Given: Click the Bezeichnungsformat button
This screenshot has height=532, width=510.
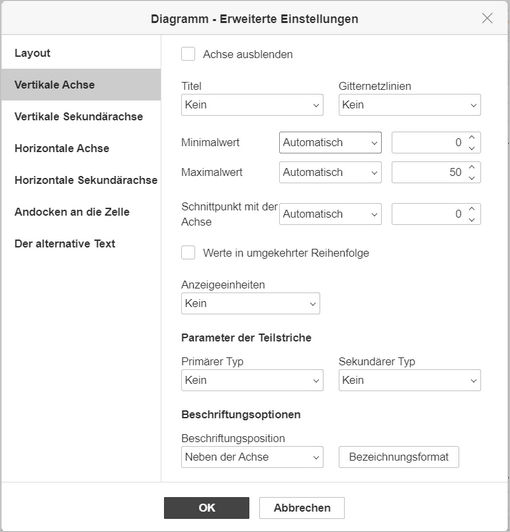Looking at the screenshot, I should (x=399, y=457).
